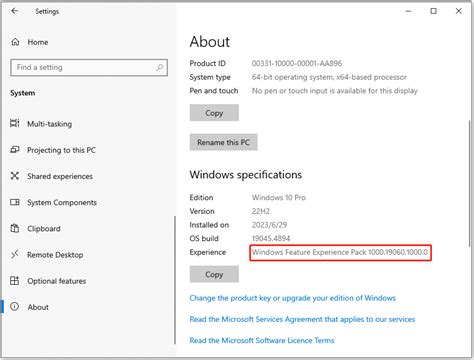Viewport: 474px width, 360px height.
Task: Click the About info icon
Action: (15, 307)
